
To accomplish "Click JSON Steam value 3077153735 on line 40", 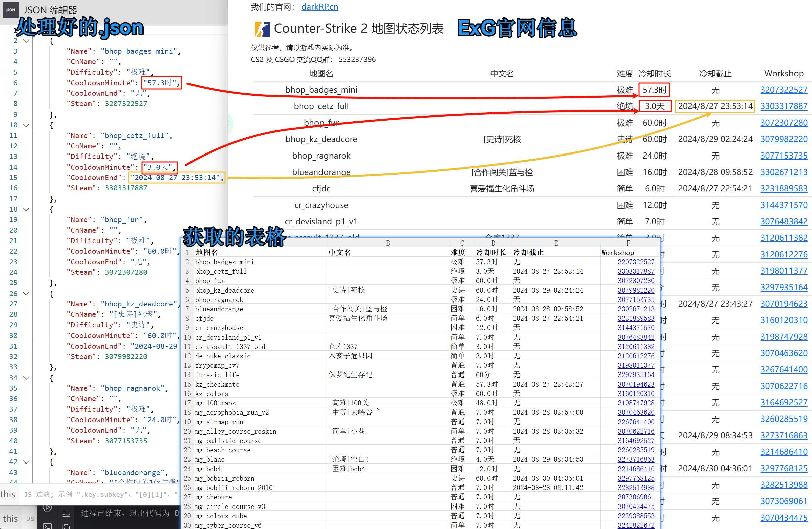I will [126, 441].
